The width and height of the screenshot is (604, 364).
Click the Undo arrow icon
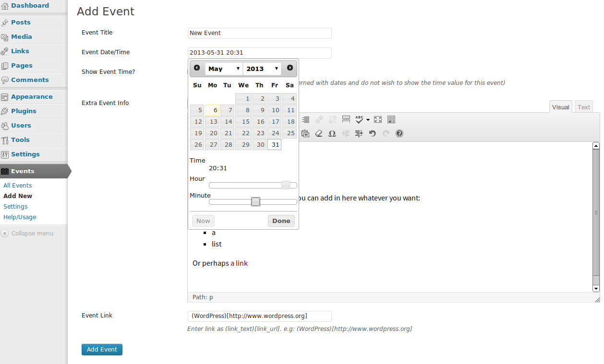click(x=372, y=133)
